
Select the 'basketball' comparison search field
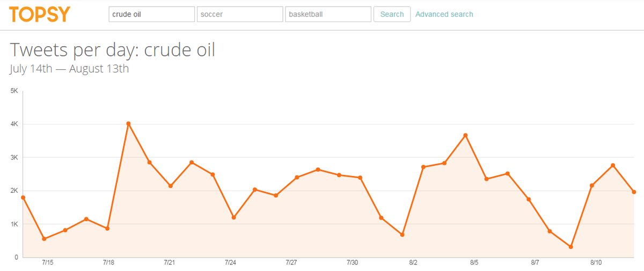pos(328,14)
